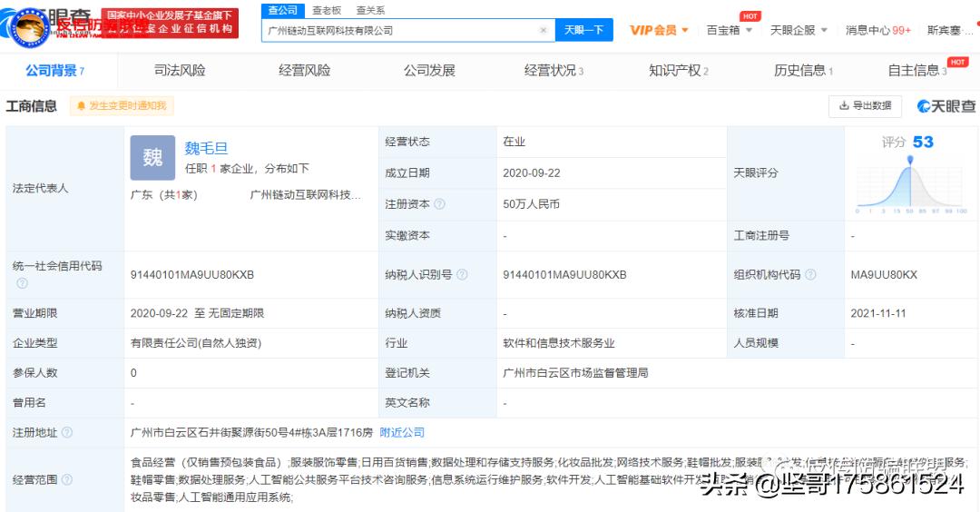Screen dimensions: 980x512
Task: Click the 成立日期 value 2020-09-22
Action: 531,173
